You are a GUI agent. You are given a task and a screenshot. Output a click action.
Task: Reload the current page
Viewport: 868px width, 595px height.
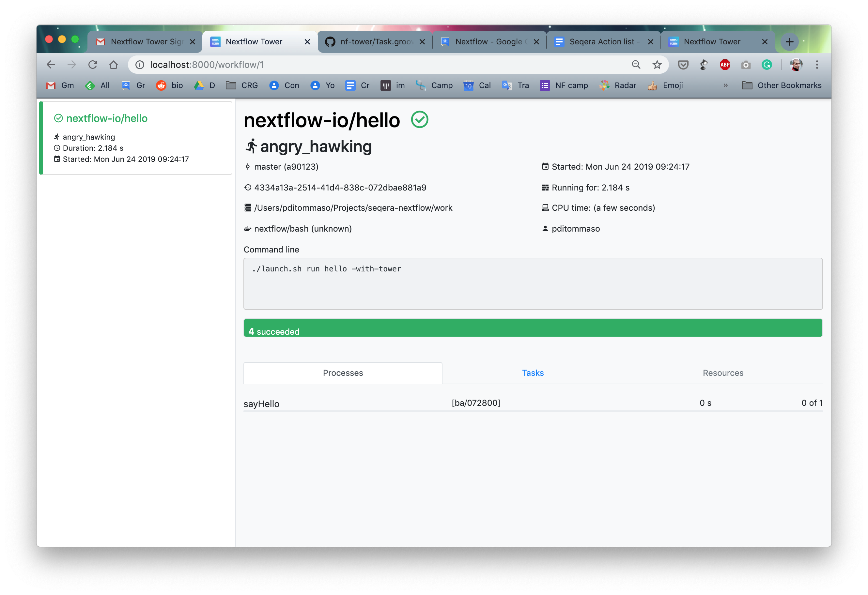pyautogui.click(x=93, y=65)
